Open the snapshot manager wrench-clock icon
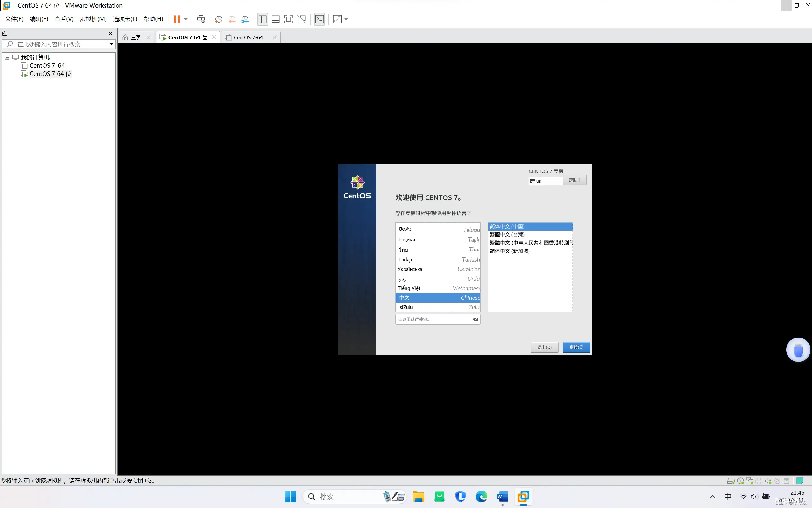Image resolution: width=812 pixels, height=508 pixels. click(x=245, y=19)
